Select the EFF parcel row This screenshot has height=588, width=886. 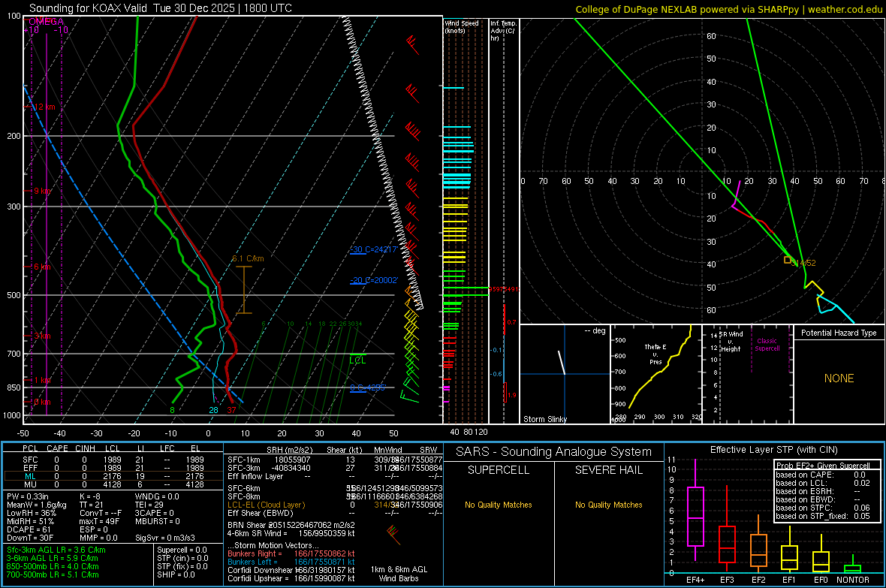(113, 468)
